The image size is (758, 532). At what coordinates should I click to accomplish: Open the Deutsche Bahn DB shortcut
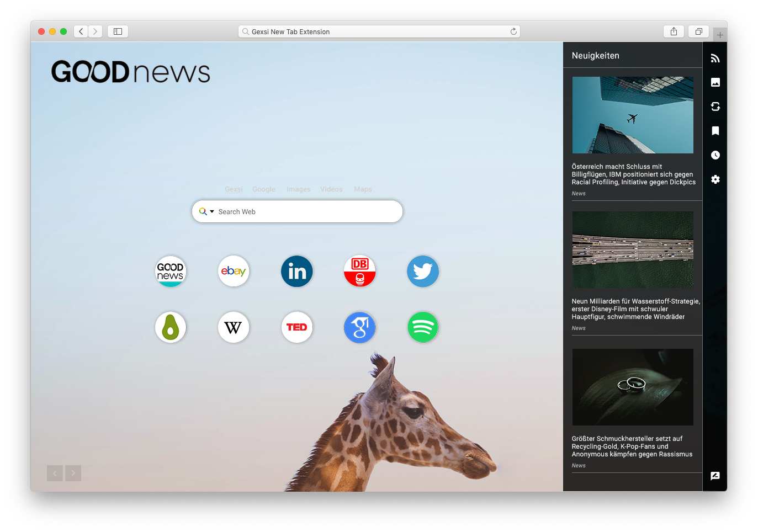(359, 271)
